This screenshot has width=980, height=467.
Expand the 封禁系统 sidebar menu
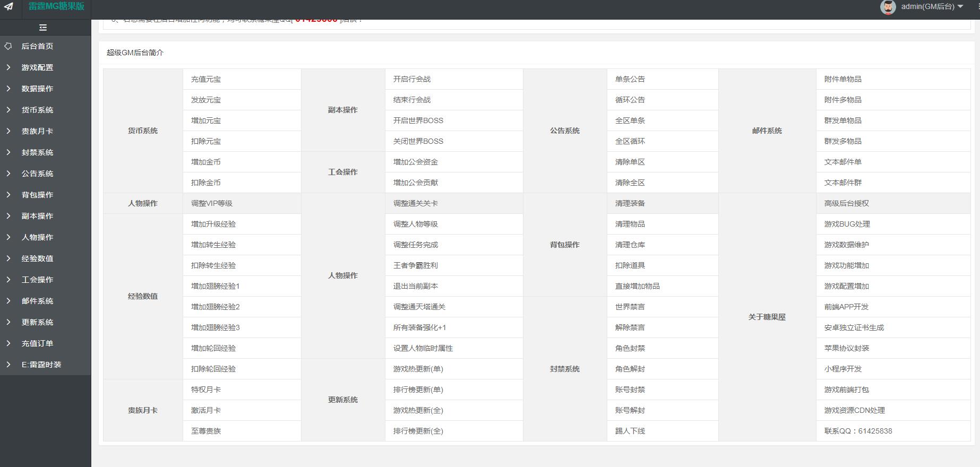37,152
